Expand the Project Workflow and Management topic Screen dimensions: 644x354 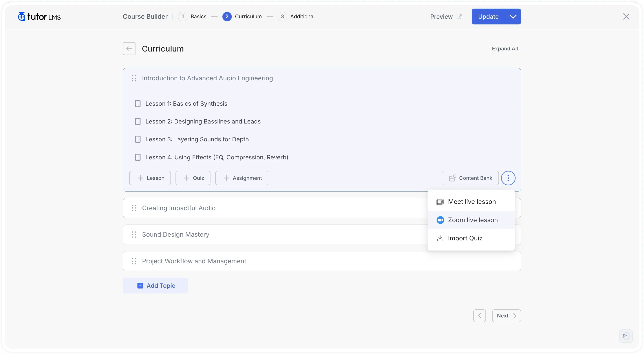pyautogui.click(x=322, y=261)
